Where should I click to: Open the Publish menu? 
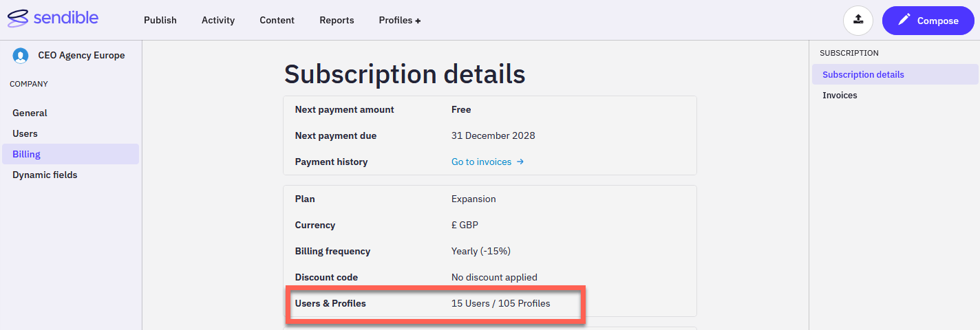point(160,20)
